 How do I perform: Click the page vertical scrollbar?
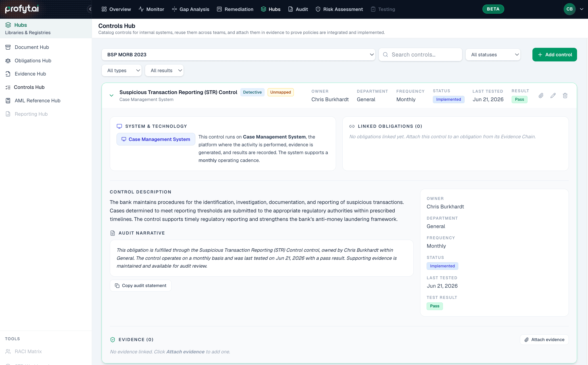click(x=587, y=201)
